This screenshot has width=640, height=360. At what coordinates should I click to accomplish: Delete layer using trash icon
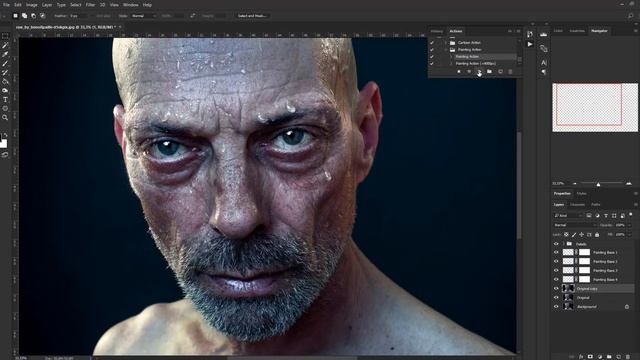[x=628, y=356]
